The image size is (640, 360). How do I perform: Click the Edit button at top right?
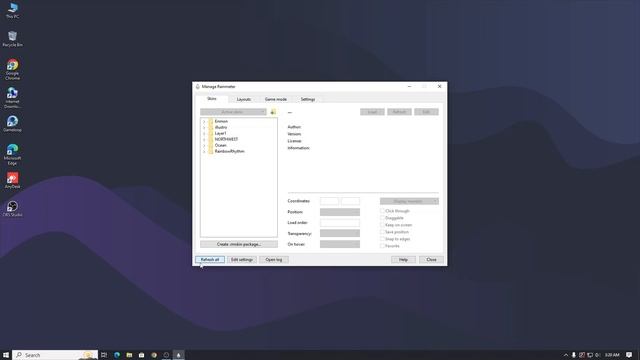pos(426,112)
